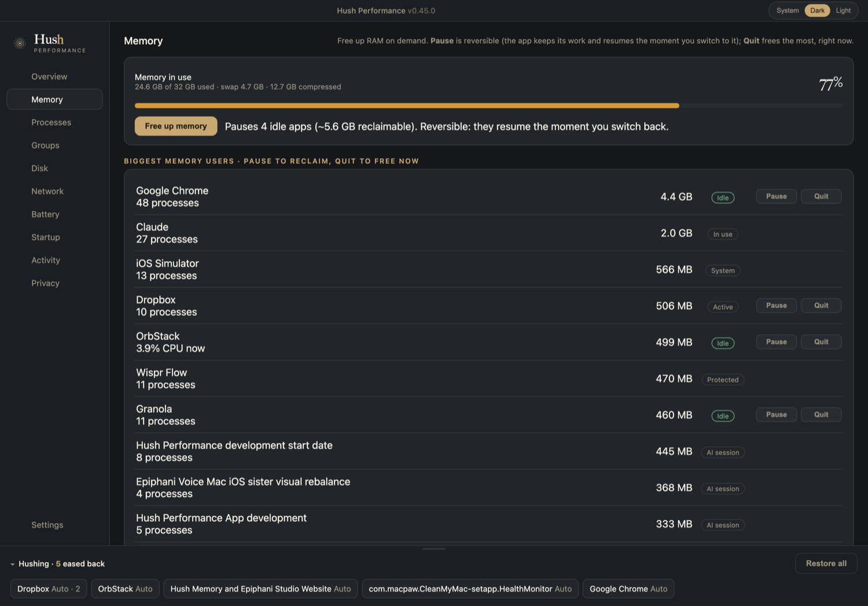Click the Idle badge for Granola
The height and width of the screenshot is (606, 868).
pyautogui.click(x=723, y=416)
